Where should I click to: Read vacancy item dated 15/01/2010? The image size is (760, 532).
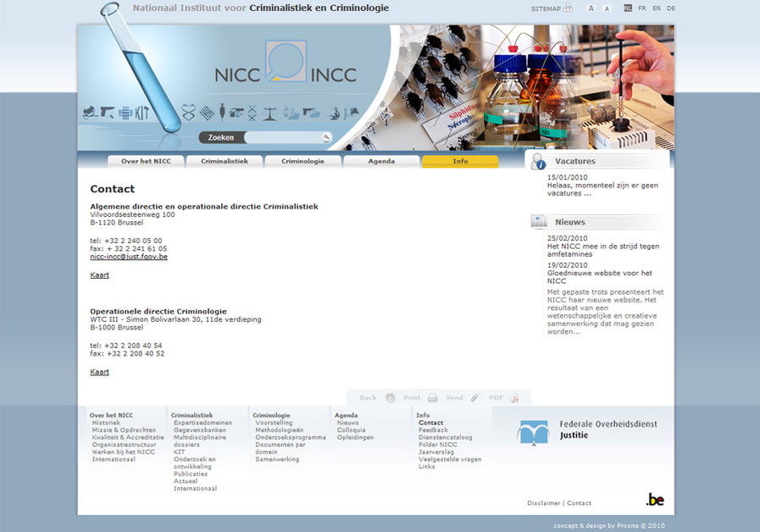coord(602,185)
